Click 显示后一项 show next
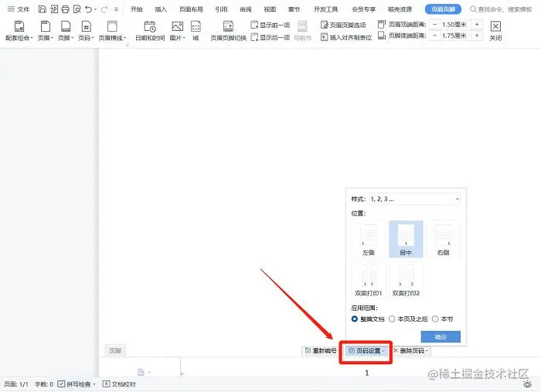The width and height of the screenshot is (541, 392). [270, 37]
